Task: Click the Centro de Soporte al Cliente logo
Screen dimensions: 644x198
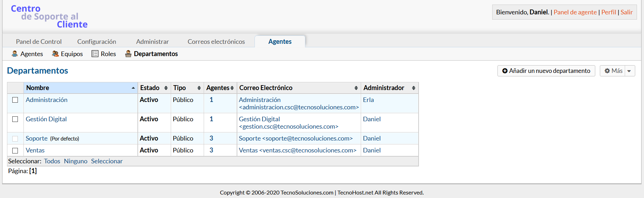Action: click(x=49, y=16)
